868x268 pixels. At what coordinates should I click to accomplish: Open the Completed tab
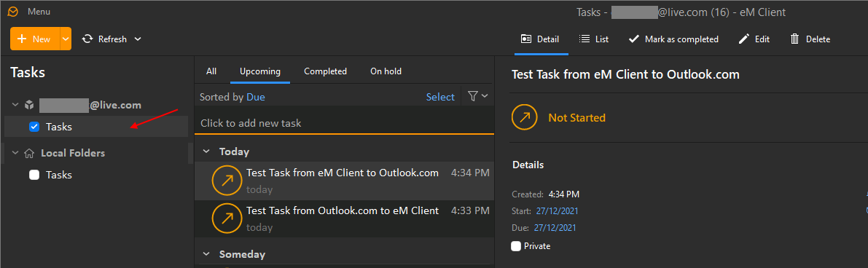[x=326, y=71]
